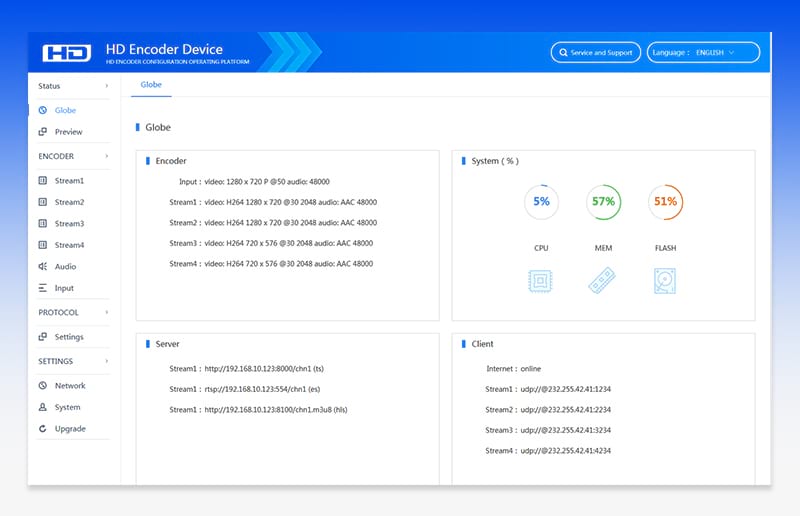Expand the ENCODER section chevron
Screen dimensions: 800x516
click(x=106, y=157)
